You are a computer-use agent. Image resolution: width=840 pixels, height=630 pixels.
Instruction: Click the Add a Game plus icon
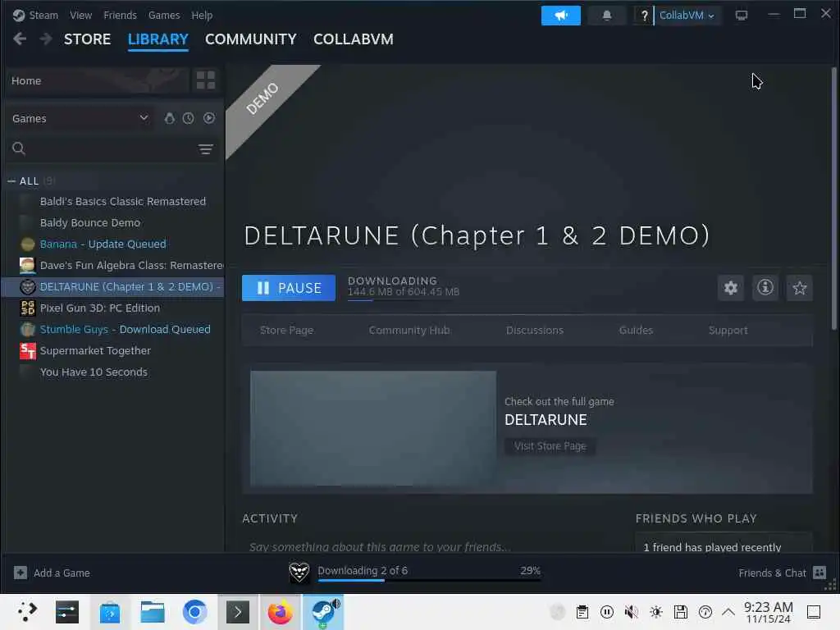[x=21, y=573]
